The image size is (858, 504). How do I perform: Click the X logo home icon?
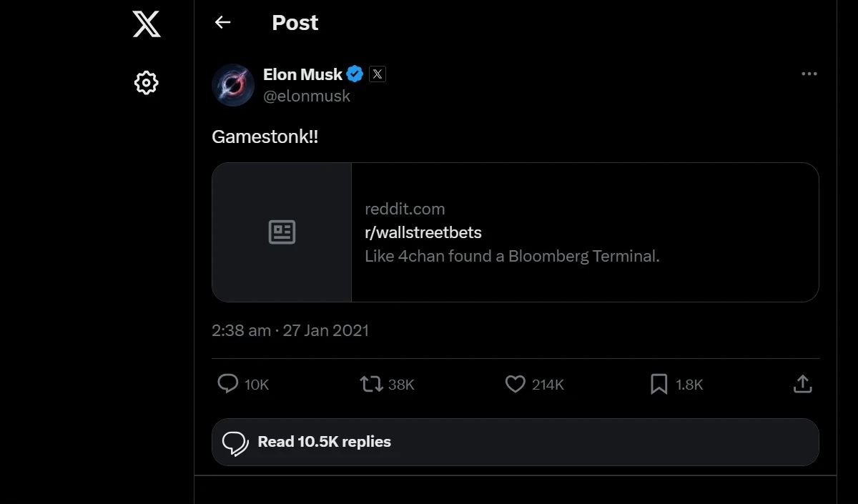pos(147,24)
